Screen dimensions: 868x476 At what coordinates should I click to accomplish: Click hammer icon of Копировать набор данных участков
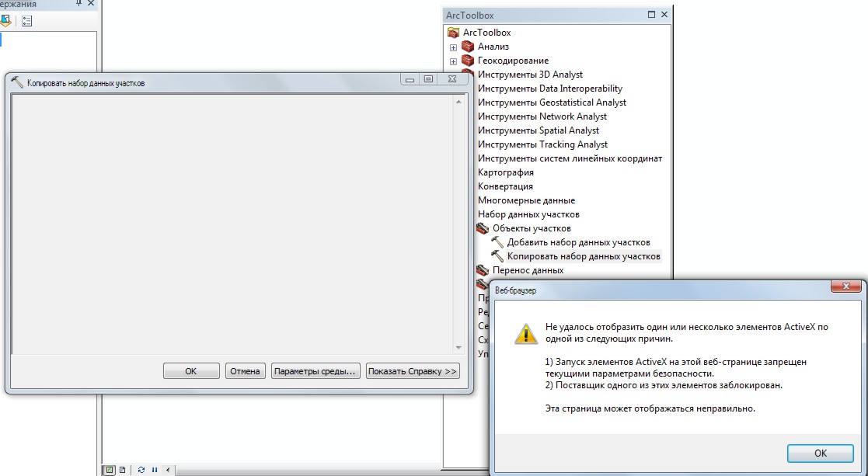[497, 256]
